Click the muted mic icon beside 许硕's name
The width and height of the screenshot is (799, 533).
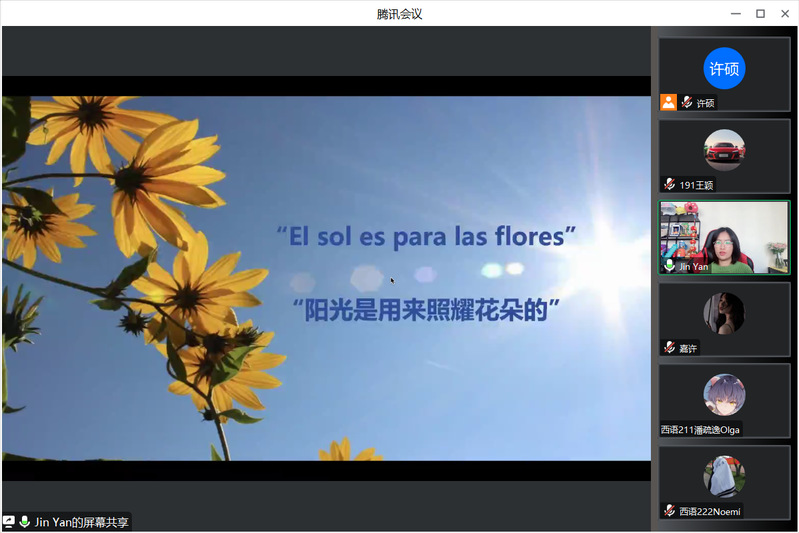686,103
